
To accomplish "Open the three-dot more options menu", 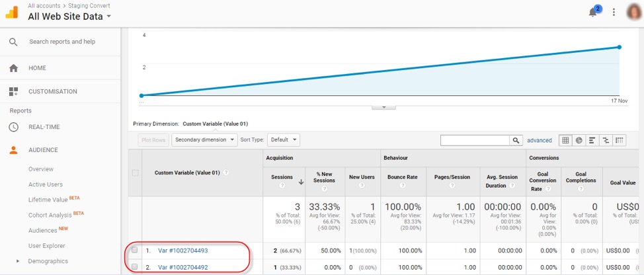I will [x=614, y=12].
